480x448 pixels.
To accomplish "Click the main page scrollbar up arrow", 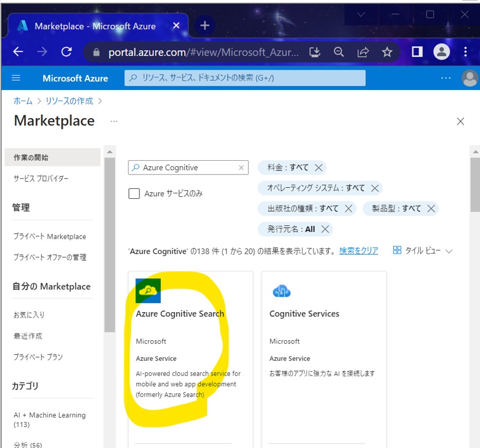I will click(476, 152).
